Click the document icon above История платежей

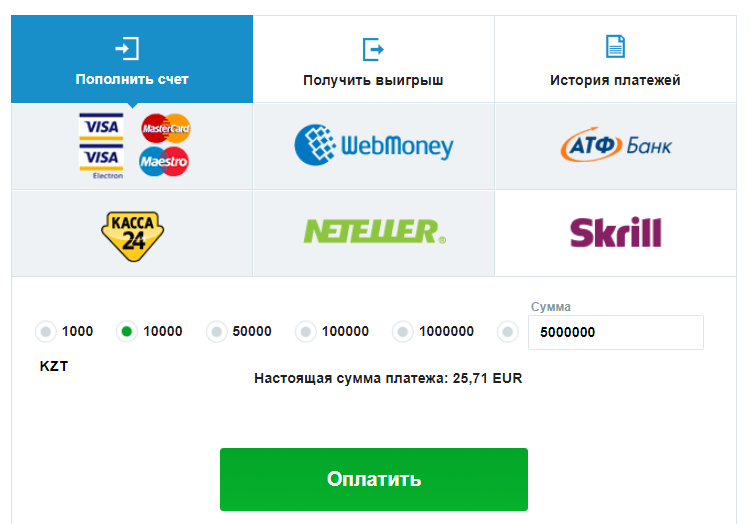(x=615, y=46)
